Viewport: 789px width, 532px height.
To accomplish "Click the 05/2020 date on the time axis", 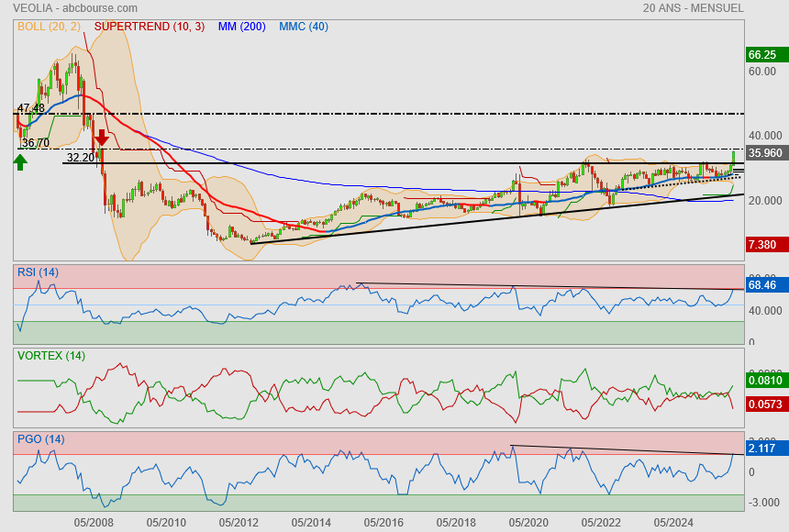I will tap(528, 522).
